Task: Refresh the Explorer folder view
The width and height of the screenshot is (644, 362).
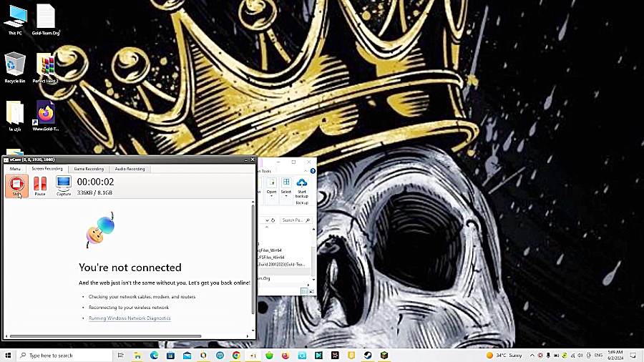Action: (x=273, y=220)
